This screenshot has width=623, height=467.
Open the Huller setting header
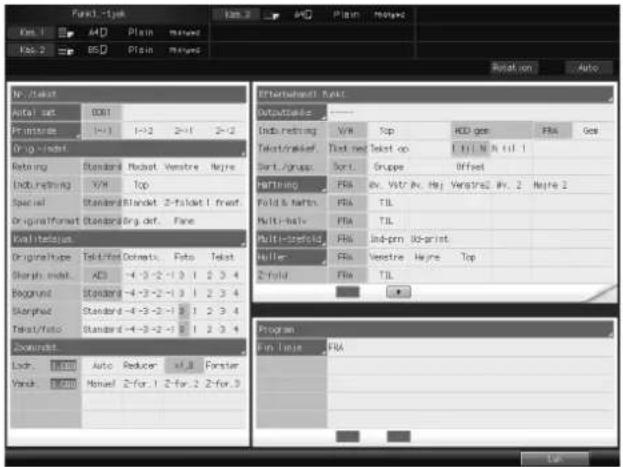pyautogui.click(x=292, y=257)
